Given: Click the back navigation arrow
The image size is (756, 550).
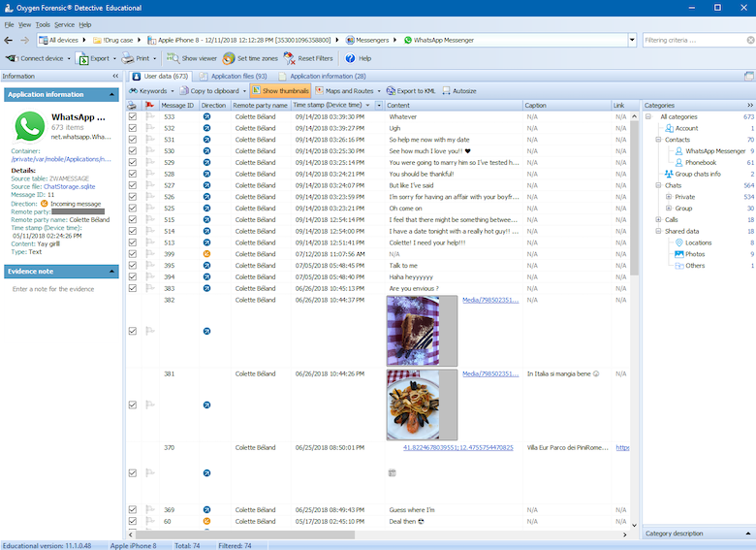Looking at the screenshot, I should 8,40.
